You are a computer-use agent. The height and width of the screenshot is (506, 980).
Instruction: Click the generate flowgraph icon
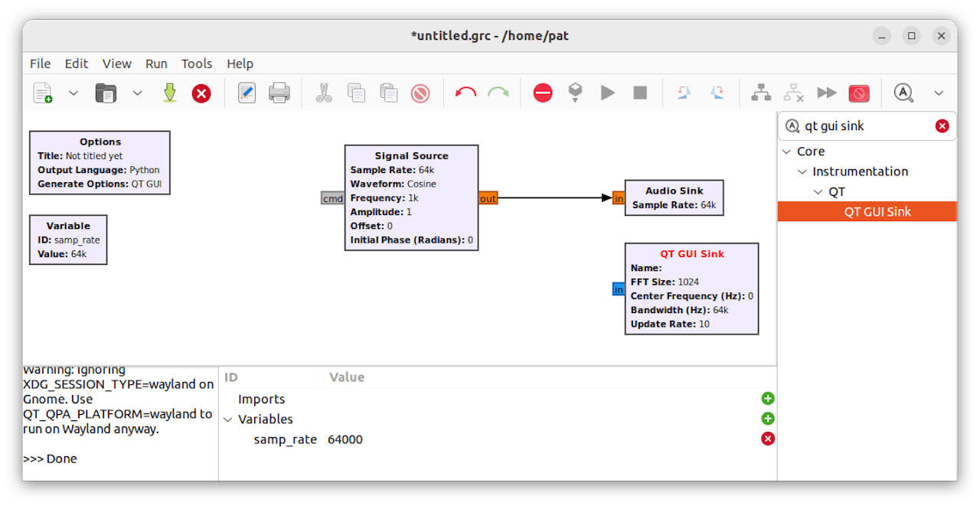pos(575,93)
